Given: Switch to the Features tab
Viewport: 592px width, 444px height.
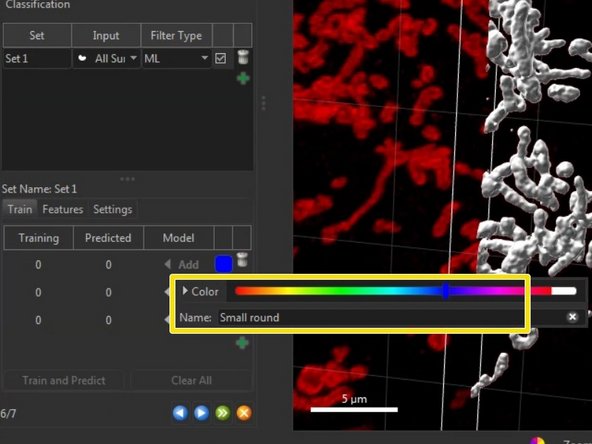Looking at the screenshot, I should [x=63, y=209].
